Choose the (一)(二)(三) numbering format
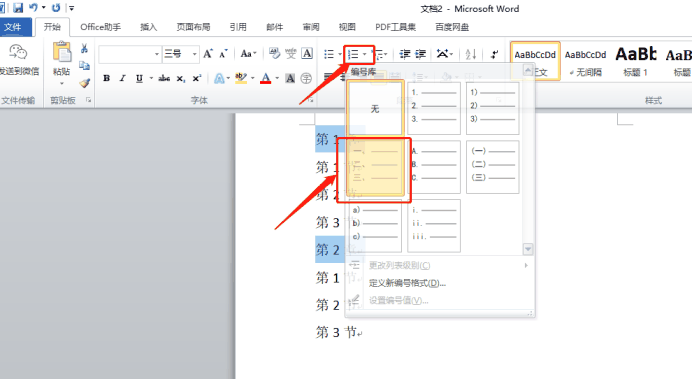The width and height of the screenshot is (692, 379). (x=493, y=167)
